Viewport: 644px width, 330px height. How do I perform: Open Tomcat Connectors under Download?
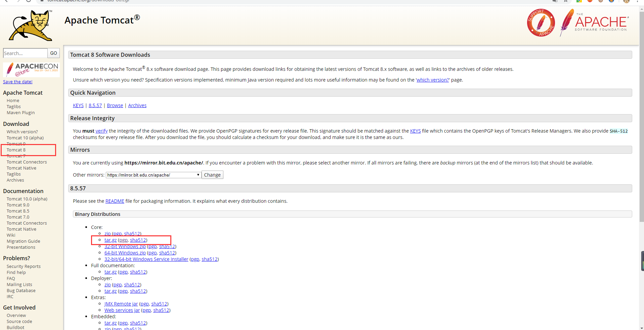click(27, 162)
